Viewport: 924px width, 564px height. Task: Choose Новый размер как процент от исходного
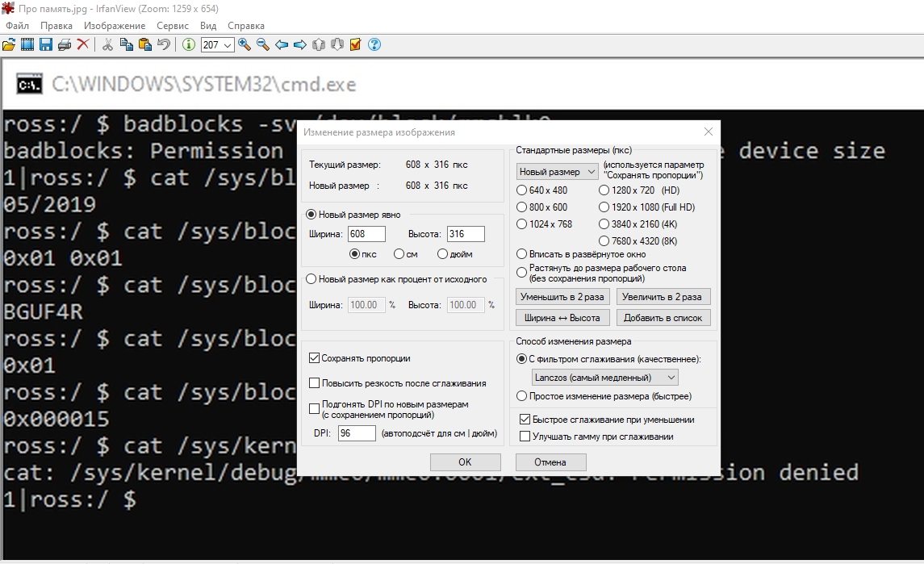point(311,279)
